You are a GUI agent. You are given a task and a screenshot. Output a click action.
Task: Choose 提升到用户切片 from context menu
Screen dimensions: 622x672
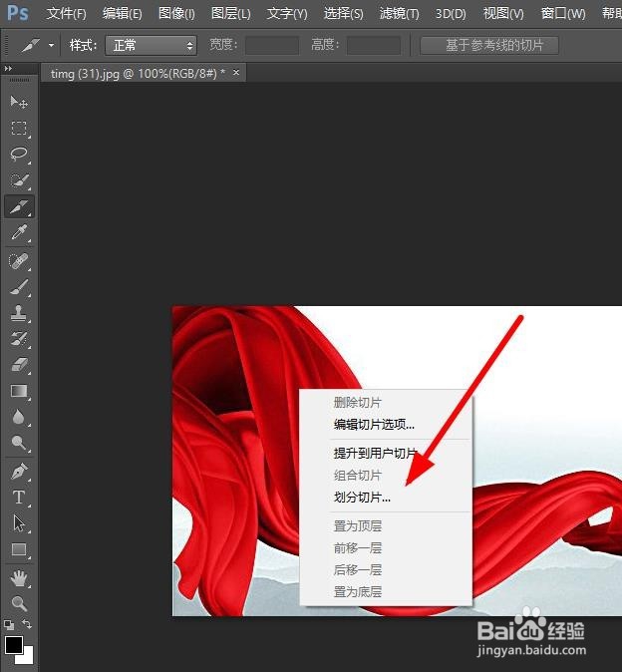386,453
